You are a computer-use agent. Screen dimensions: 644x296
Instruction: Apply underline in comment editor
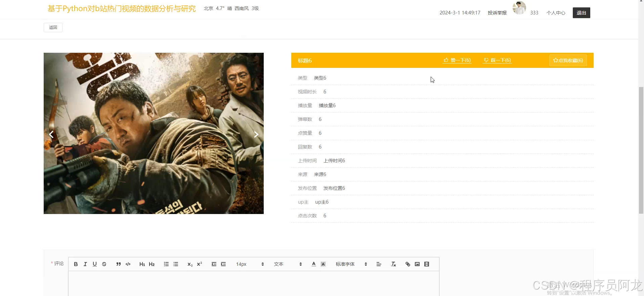coord(95,264)
